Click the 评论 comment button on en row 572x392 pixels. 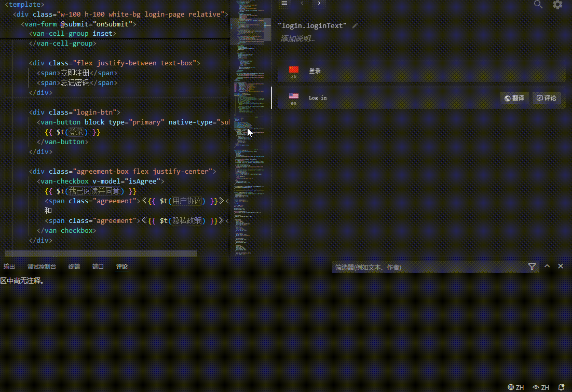pyautogui.click(x=546, y=98)
